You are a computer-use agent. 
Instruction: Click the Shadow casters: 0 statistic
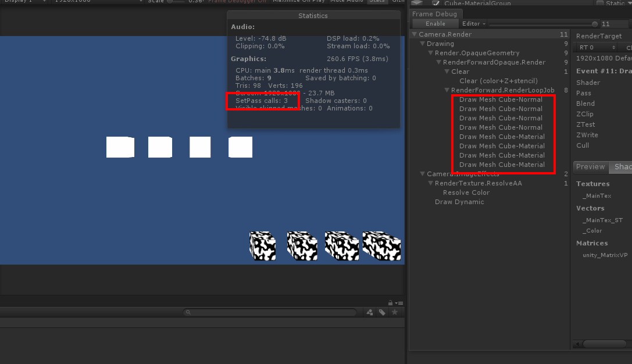click(335, 101)
